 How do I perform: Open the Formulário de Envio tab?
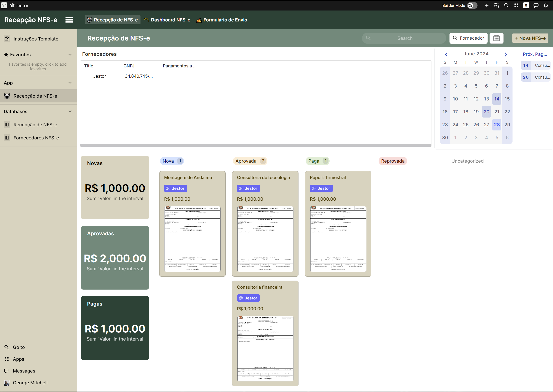click(x=222, y=20)
